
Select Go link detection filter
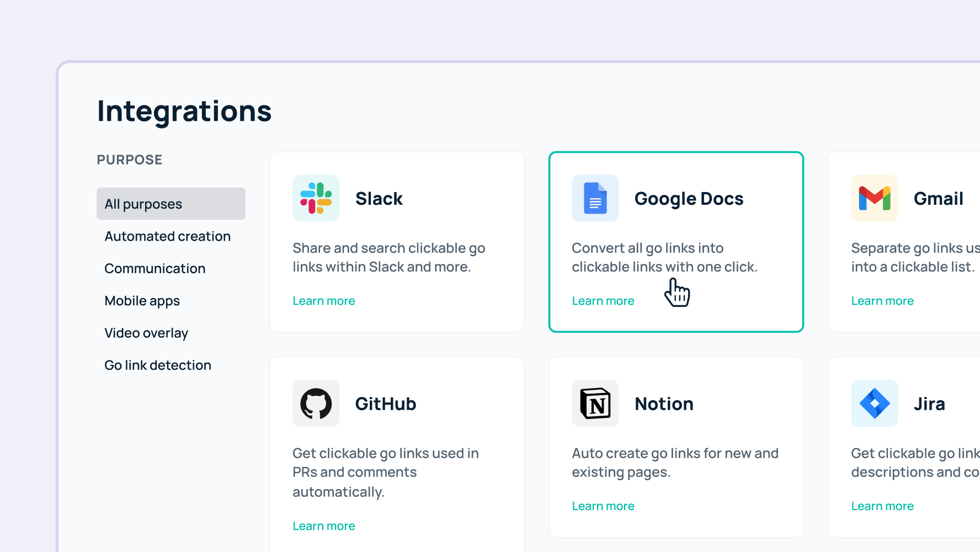[x=158, y=365]
